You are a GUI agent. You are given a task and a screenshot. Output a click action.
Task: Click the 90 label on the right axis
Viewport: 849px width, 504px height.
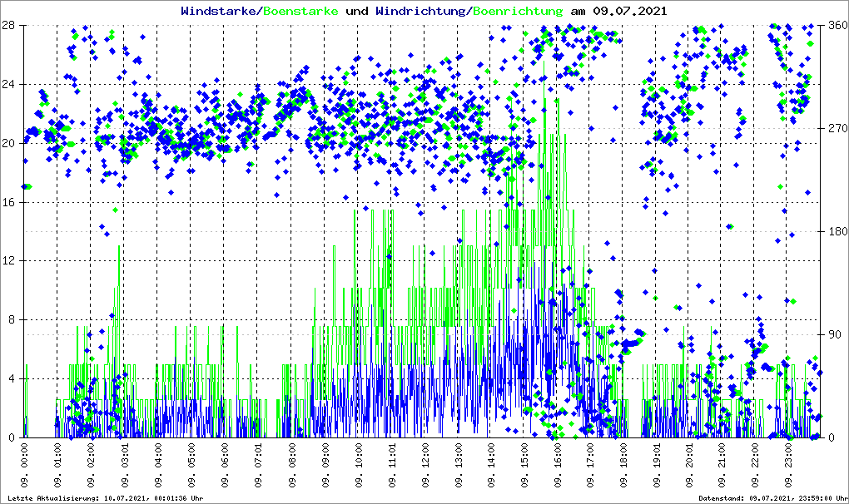pyautogui.click(x=834, y=334)
